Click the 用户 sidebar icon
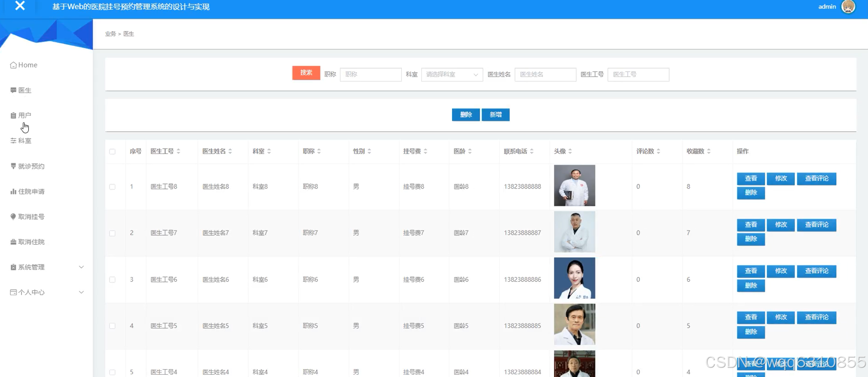Viewport: 868px width, 377px height. click(x=13, y=115)
